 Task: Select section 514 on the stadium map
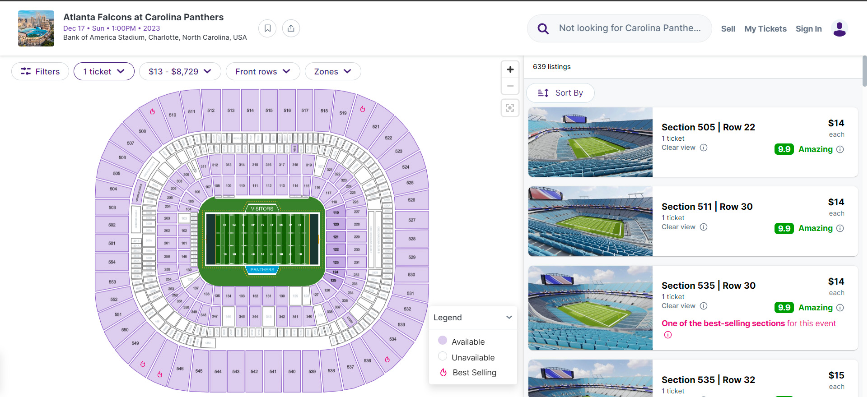(x=250, y=110)
